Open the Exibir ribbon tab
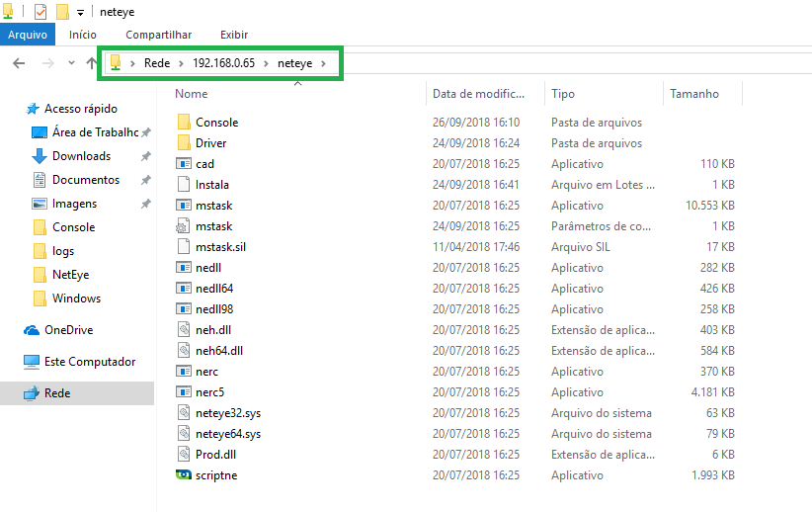This screenshot has width=812, height=512. point(233,36)
